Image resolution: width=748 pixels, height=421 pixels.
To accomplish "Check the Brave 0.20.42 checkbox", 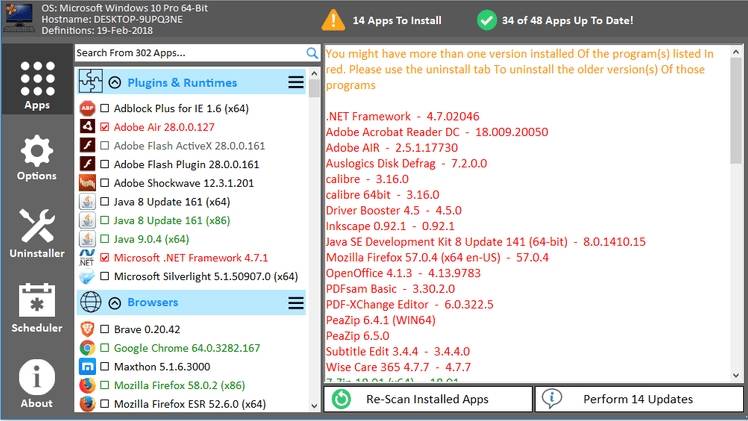I will click(104, 329).
